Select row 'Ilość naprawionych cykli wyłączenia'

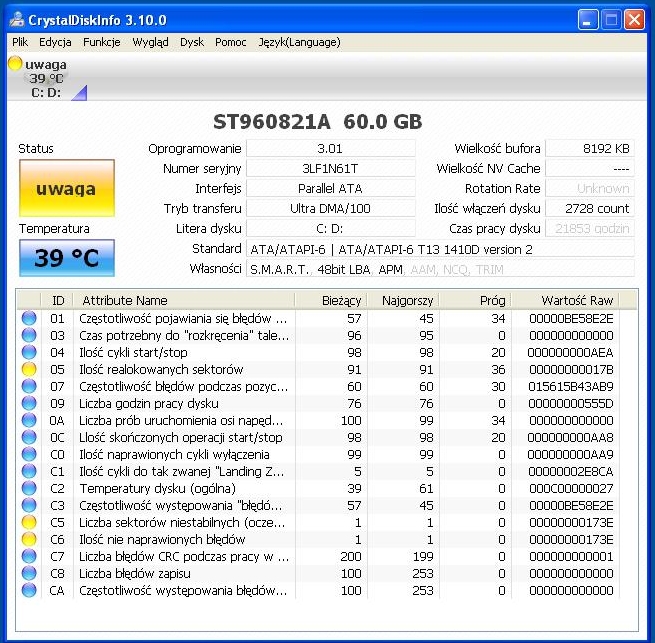tap(318, 454)
